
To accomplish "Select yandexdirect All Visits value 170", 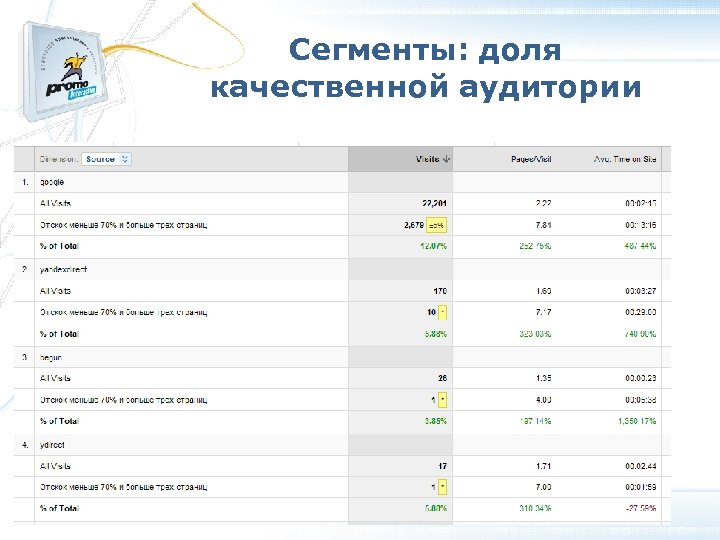I will [440, 291].
